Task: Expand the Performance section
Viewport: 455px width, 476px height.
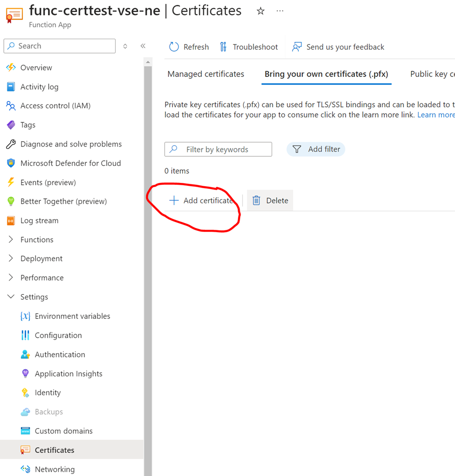Action: pos(11,278)
